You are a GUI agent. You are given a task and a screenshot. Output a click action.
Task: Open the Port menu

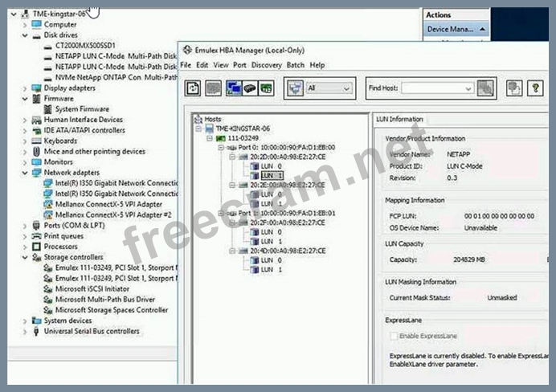point(239,65)
